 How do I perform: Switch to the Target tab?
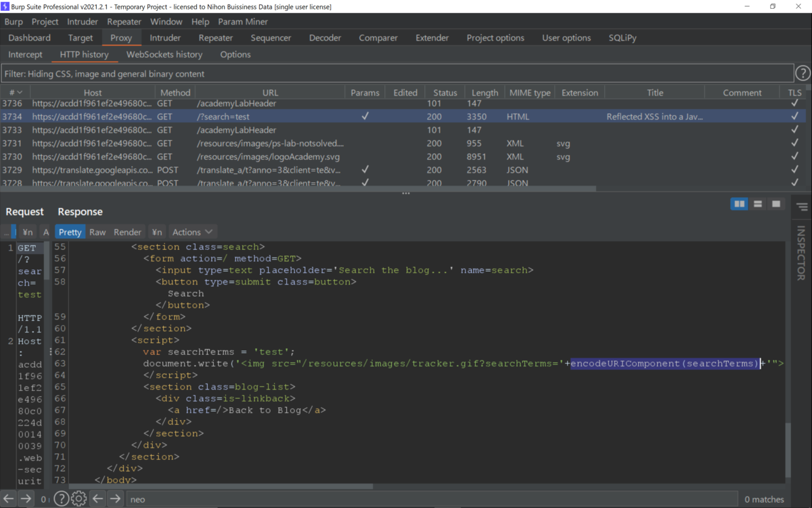pyautogui.click(x=81, y=38)
